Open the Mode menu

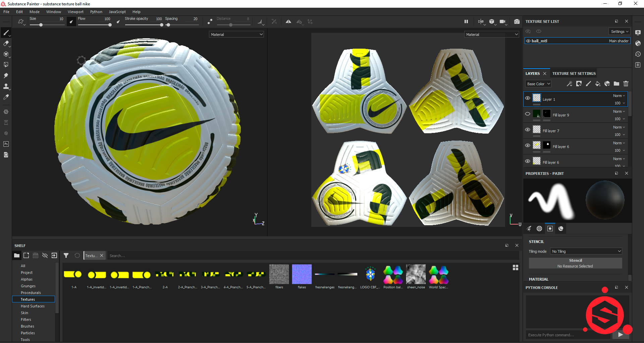point(34,12)
